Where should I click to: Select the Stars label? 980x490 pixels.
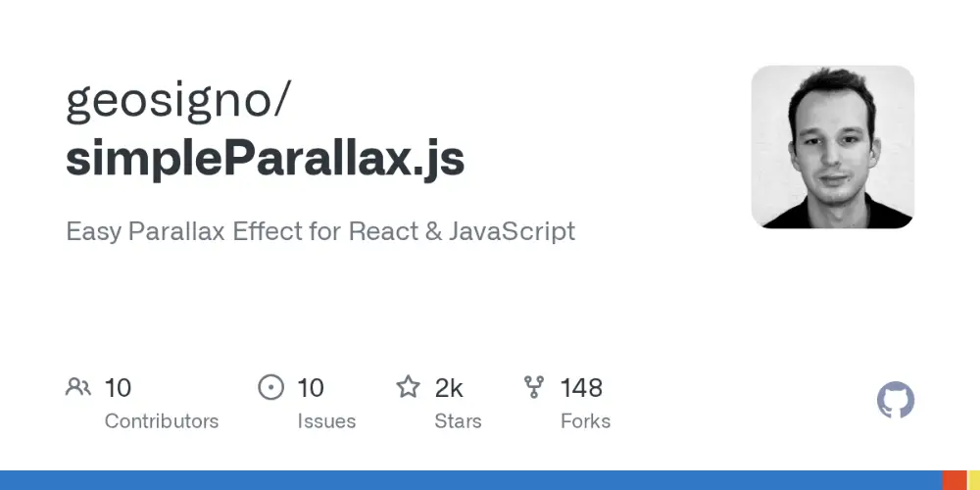tap(458, 421)
